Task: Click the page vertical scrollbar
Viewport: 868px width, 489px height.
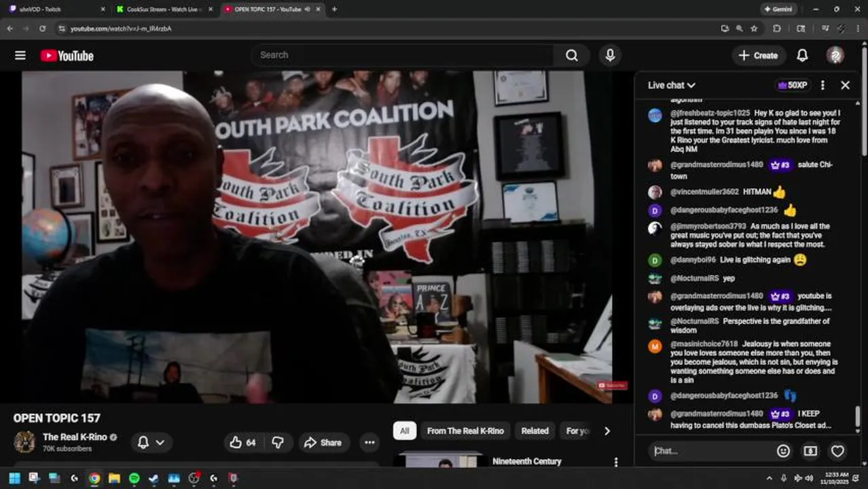Action: pos(864,102)
